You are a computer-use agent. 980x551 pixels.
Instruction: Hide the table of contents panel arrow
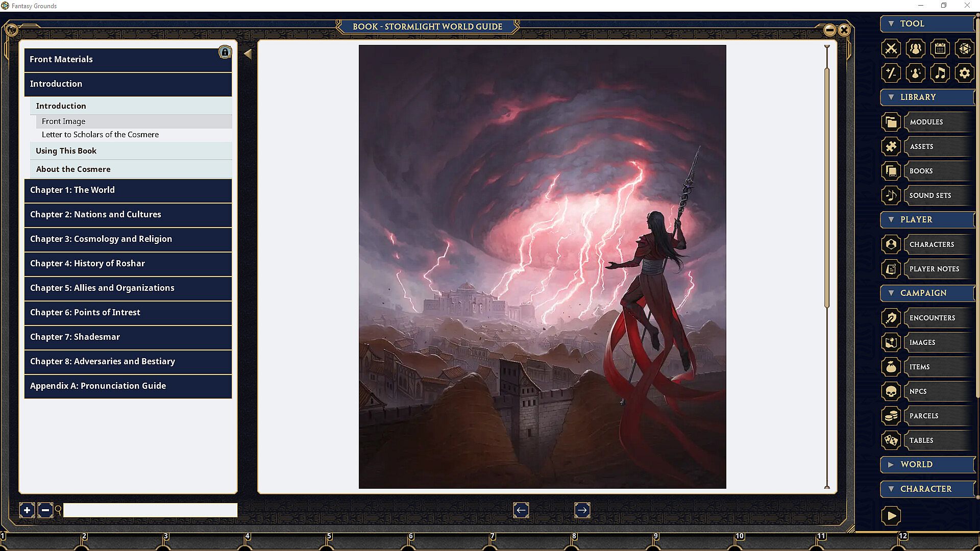coord(248,54)
